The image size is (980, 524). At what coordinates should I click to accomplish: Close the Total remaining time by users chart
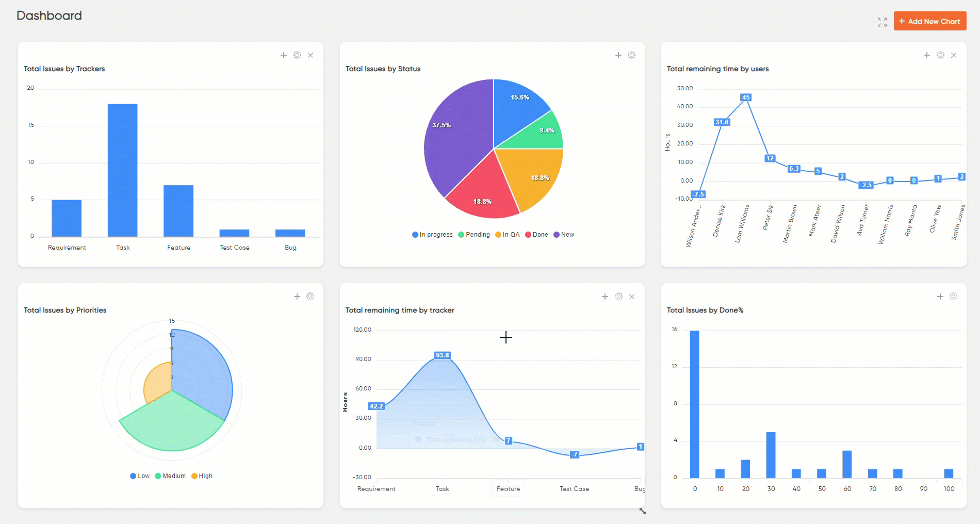[x=954, y=55]
